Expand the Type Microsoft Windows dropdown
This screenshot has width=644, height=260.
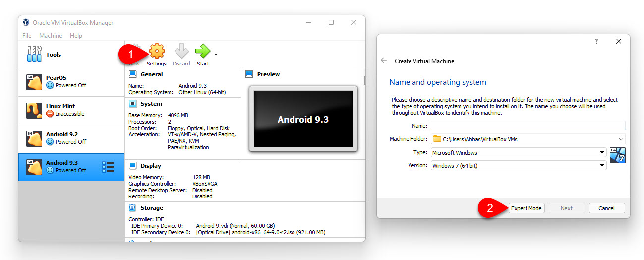click(602, 153)
